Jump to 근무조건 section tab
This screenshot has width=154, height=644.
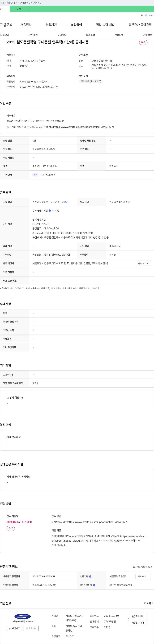[x=33, y=35]
